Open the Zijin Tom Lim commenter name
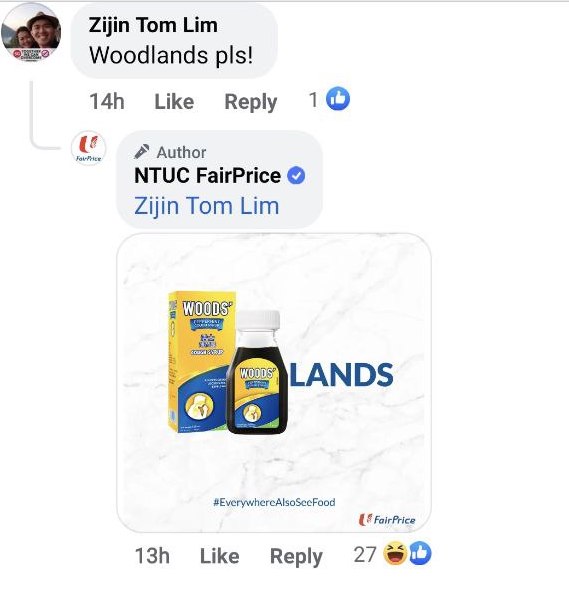 click(x=153, y=26)
